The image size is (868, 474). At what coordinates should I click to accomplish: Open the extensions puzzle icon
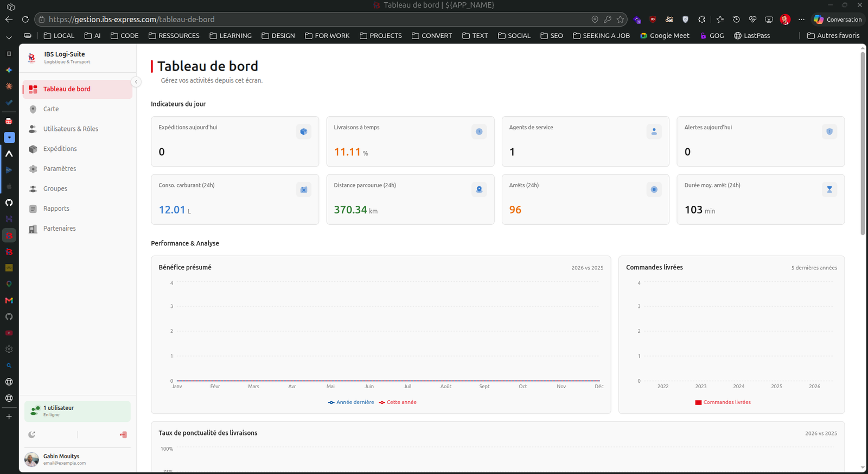pos(701,20)
